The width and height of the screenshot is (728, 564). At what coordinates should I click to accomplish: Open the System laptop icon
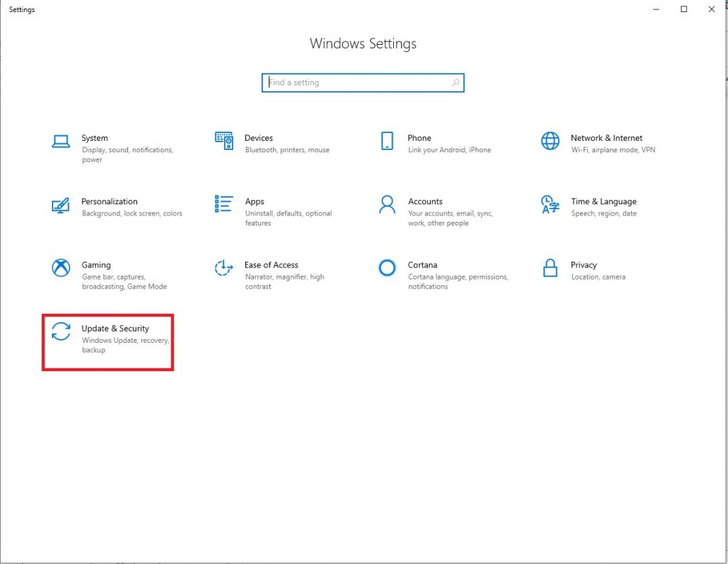point(61,142)
